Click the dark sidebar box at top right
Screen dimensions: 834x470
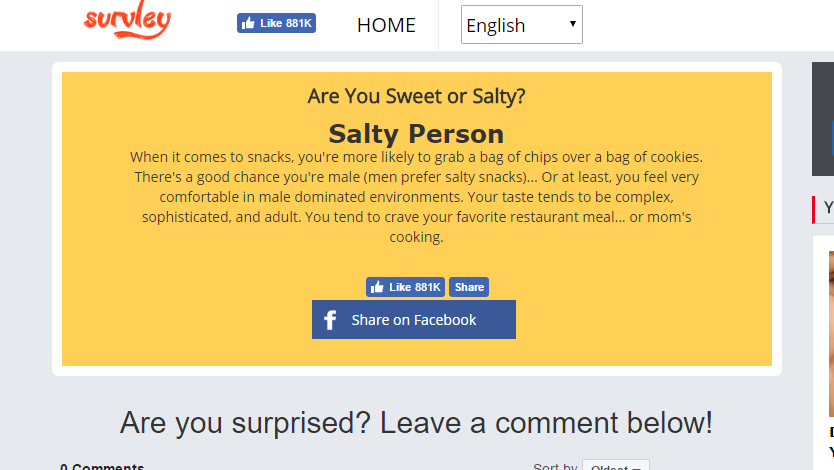click(x=823, y=119)
